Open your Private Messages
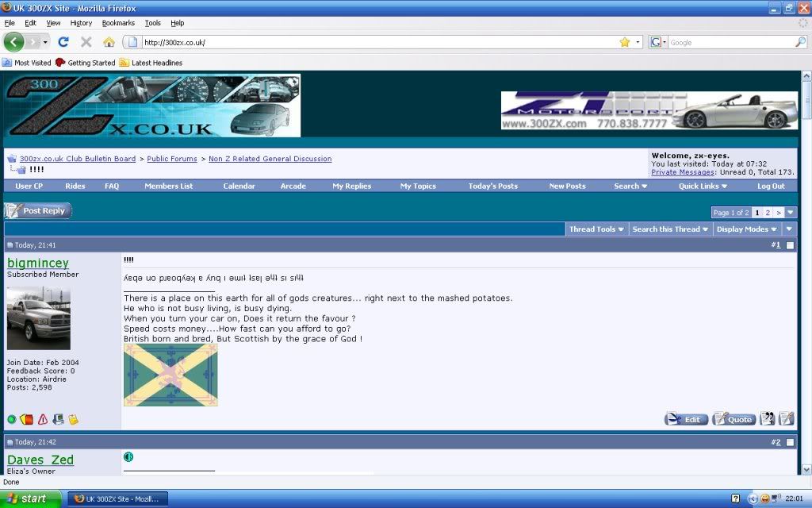The width and height of the screenshot is (812, 508). [683, 171]
